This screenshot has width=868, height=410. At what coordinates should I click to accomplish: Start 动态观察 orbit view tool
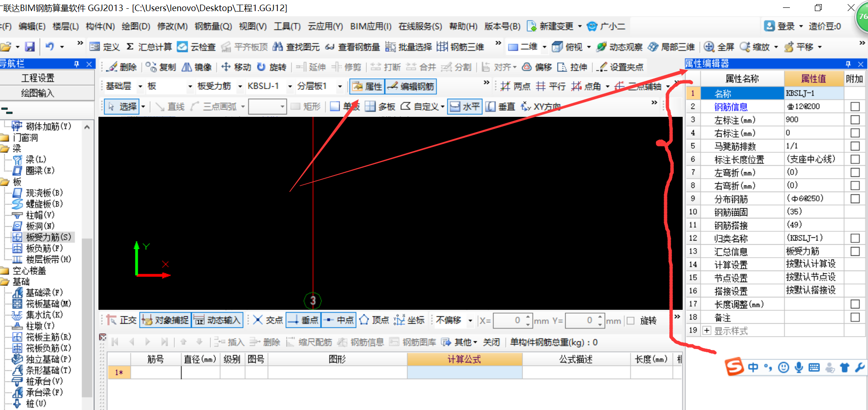click(x=619, y=47)
